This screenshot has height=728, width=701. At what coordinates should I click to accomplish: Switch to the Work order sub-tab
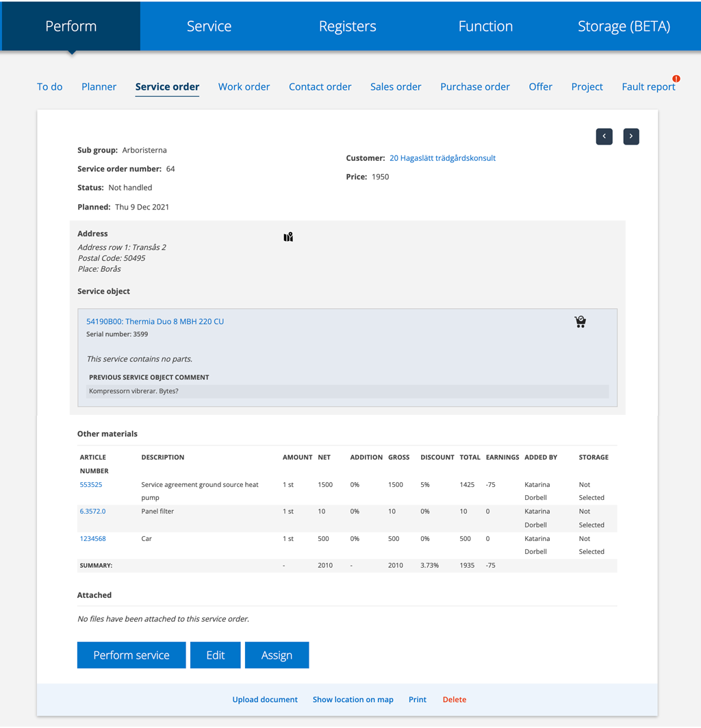244,86
